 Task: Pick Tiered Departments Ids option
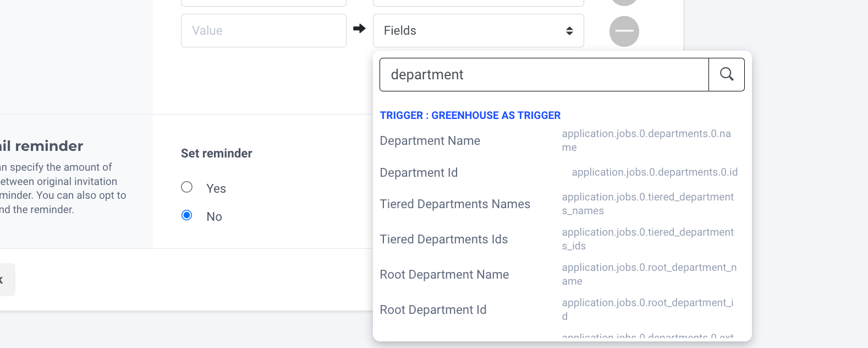[x=443, y=240]
